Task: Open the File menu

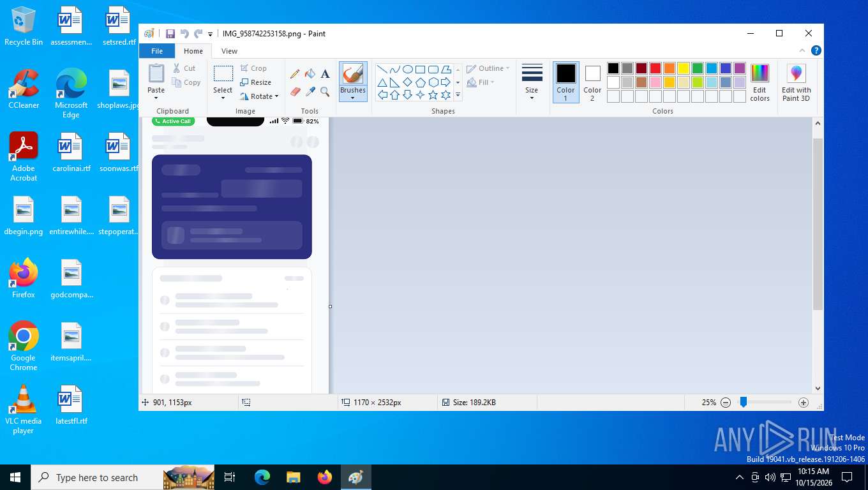Action: point(157,51)
